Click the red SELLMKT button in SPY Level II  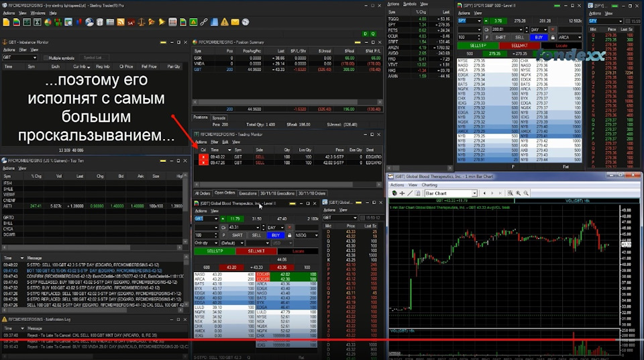pos(519,46)
